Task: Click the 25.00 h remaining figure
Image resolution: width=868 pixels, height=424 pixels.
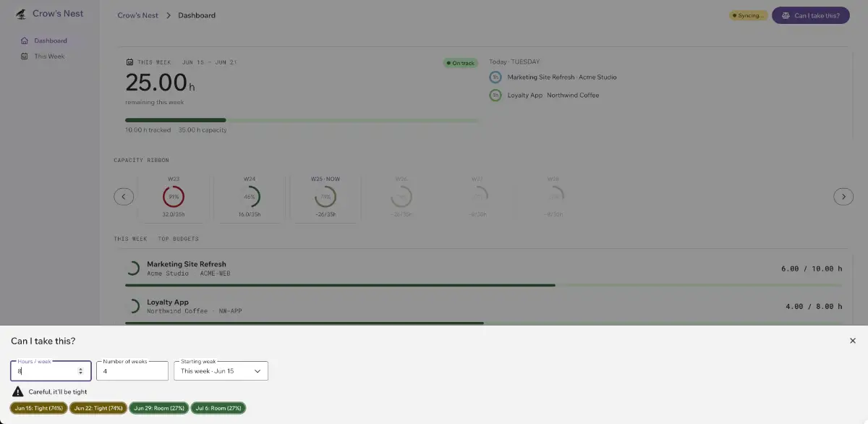Action: pyautogui.click(x=160, y=82)
